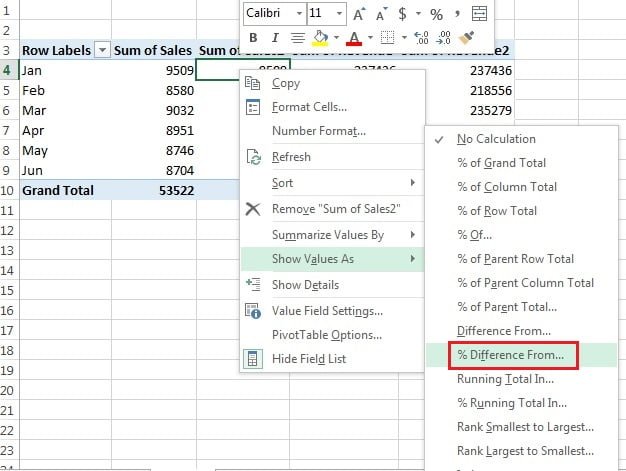
Task: Select % of Parent Total...
Action: point(521,307)
